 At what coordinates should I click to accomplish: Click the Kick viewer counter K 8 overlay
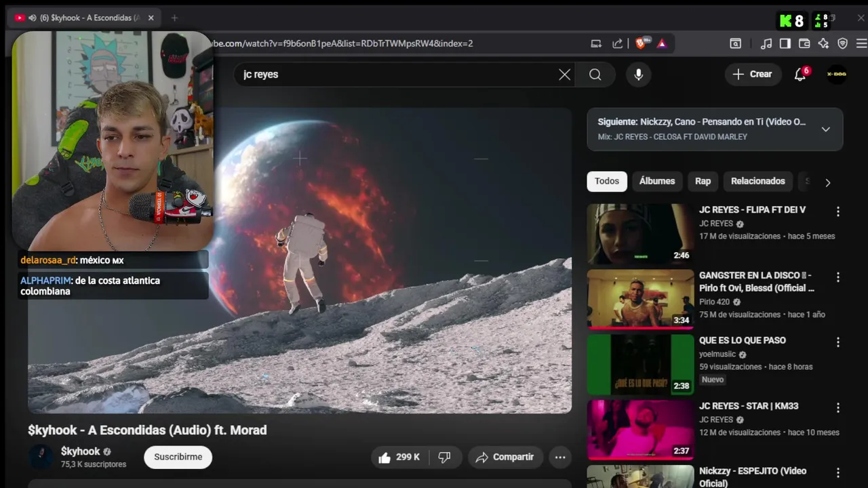coord(791,21)
